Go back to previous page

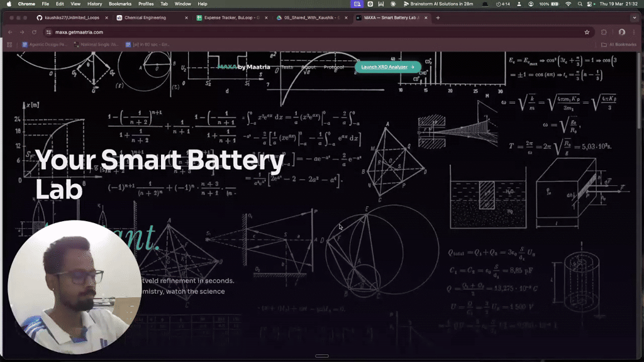click(10, 32)
